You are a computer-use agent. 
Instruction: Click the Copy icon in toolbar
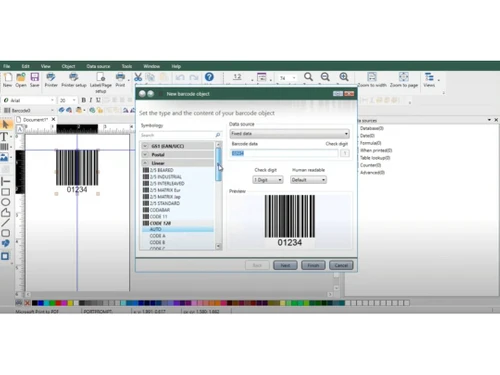[150, 77]
